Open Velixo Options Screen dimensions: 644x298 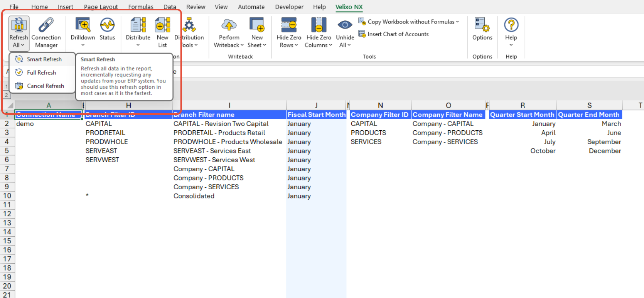tap(482, 29)
